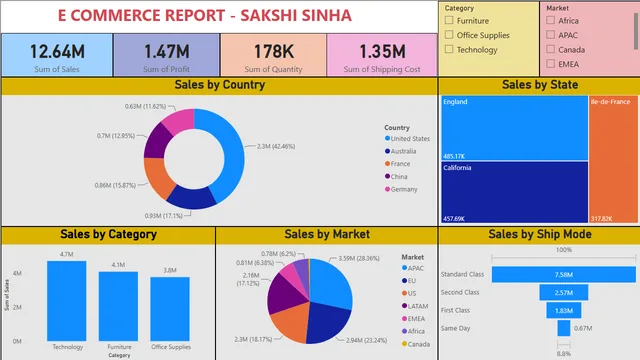Click EMEA market legend dot
This screenshot has height=360, width=640.
[404, 318]
